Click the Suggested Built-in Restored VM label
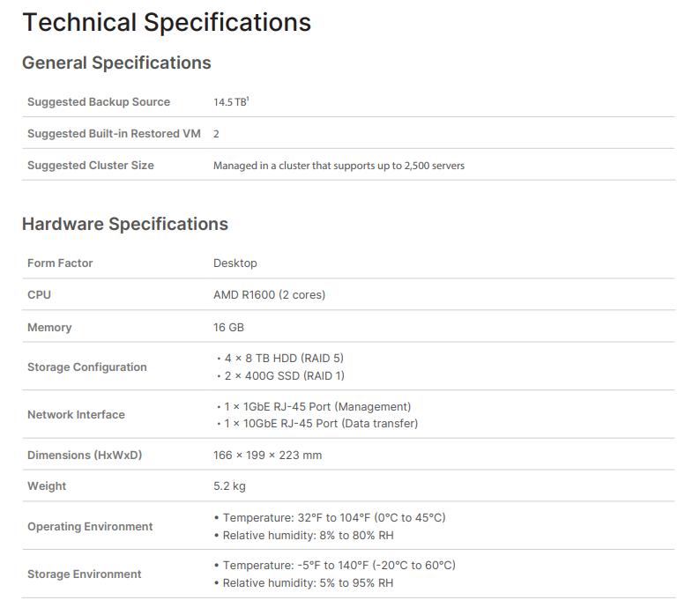This screenshot has height=615, width=700. [114, 134]
